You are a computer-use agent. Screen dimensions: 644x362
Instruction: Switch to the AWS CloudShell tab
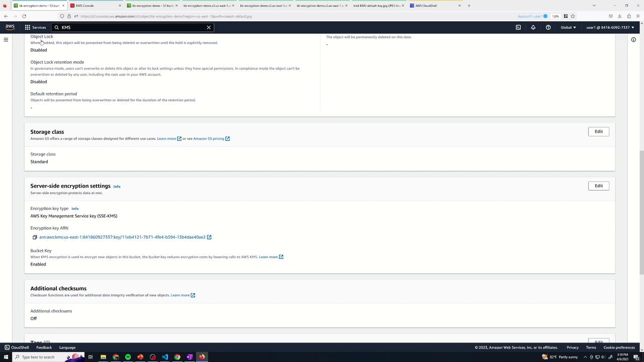click(x=436, y=6)
